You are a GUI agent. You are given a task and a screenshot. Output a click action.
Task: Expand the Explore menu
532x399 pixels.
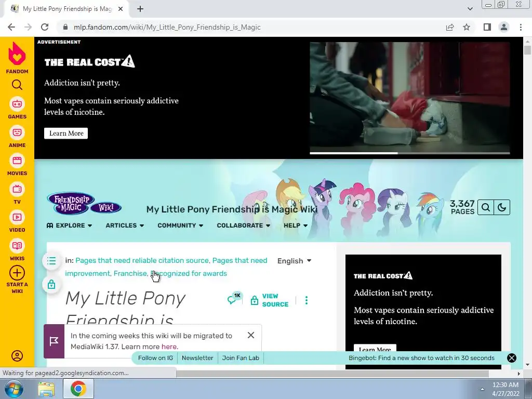click(x=69, y=225)
